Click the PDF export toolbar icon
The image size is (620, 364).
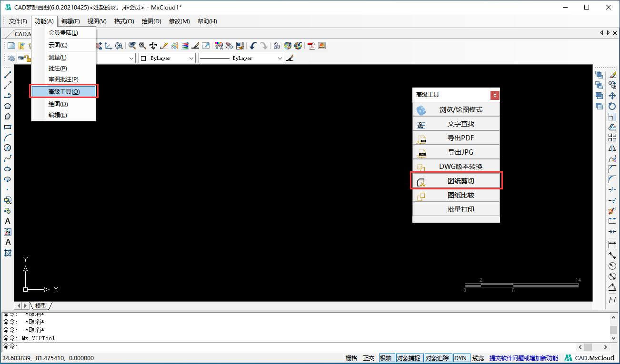click(311, 46)
